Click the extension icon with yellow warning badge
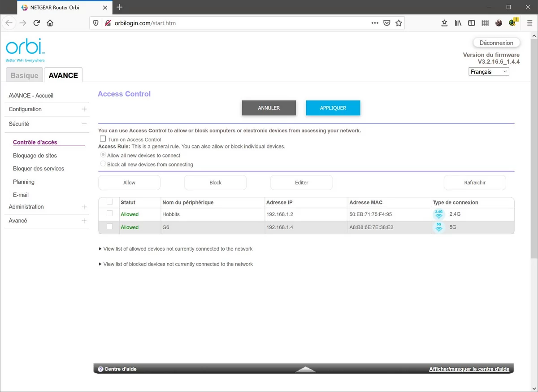The width and height of the screenshot is (538, 392). click(x=513, y=22)
